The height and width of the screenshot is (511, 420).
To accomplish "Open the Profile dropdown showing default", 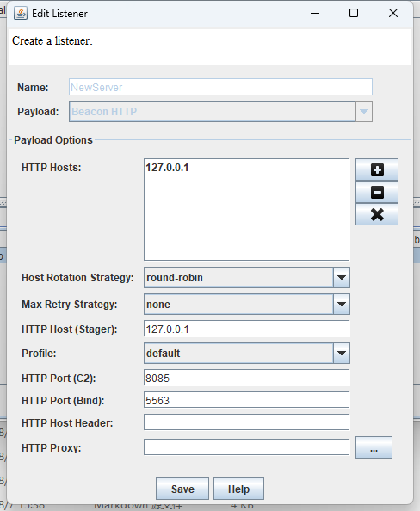I will (x=247, y=353).
